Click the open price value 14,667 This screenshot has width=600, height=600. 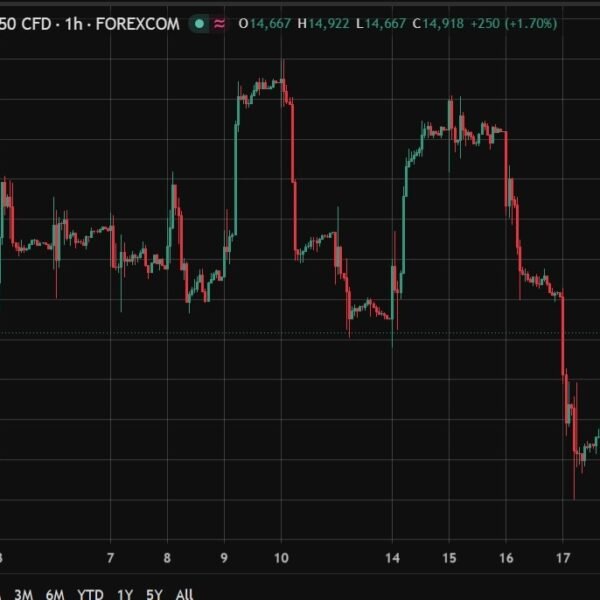270,24
